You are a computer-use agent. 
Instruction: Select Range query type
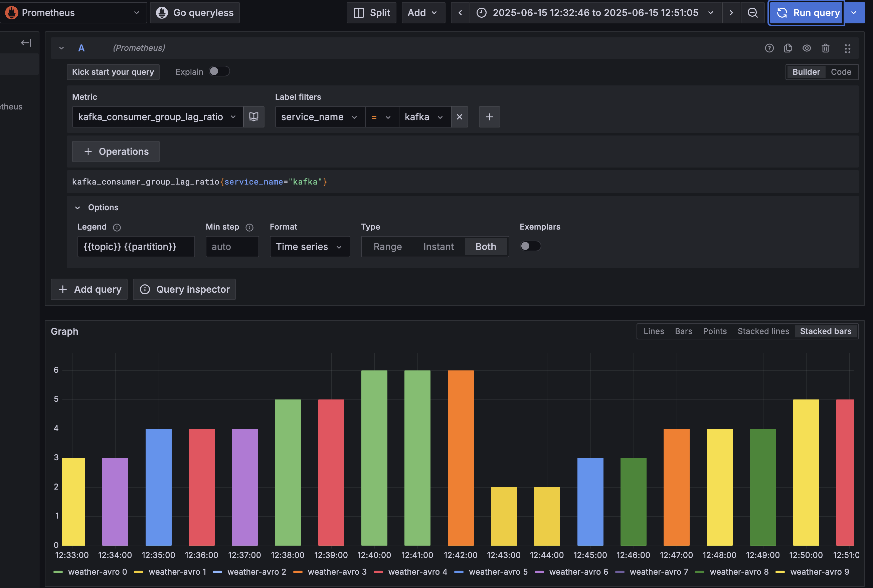(x=387, y=247)
